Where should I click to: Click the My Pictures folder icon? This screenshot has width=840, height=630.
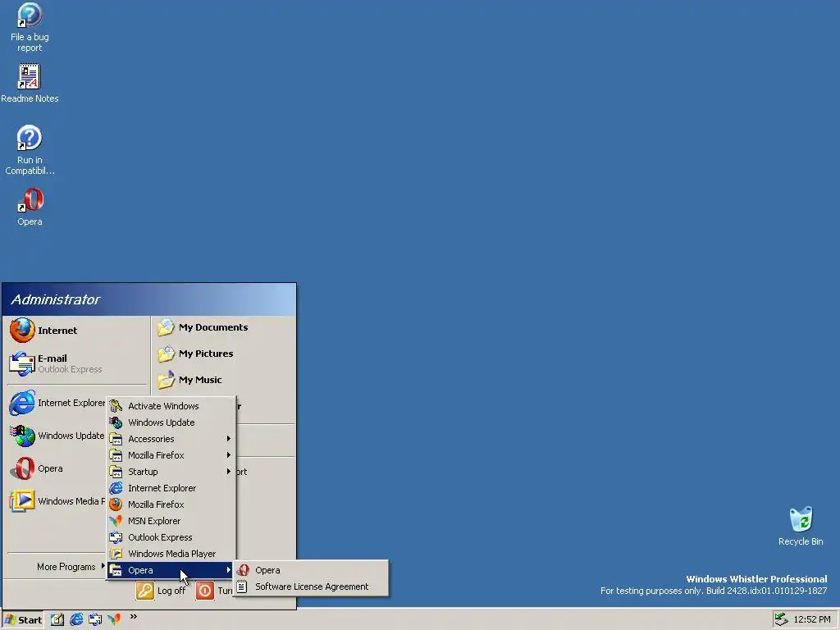tap(166, 354)
